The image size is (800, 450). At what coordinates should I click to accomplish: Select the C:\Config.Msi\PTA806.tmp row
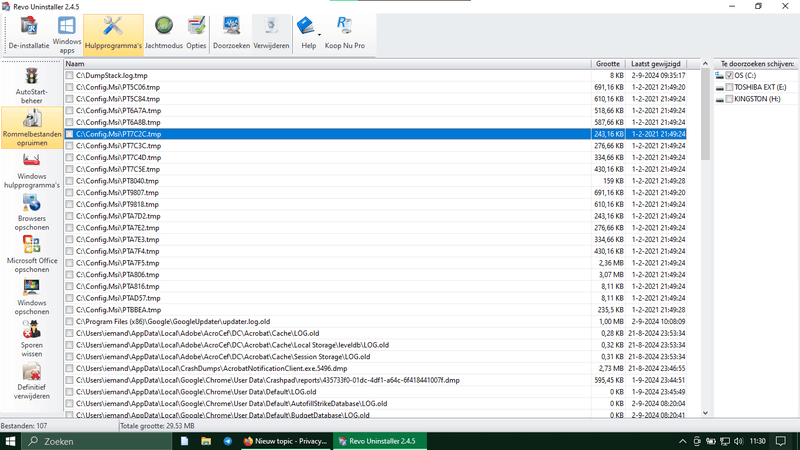click(376, 275)
